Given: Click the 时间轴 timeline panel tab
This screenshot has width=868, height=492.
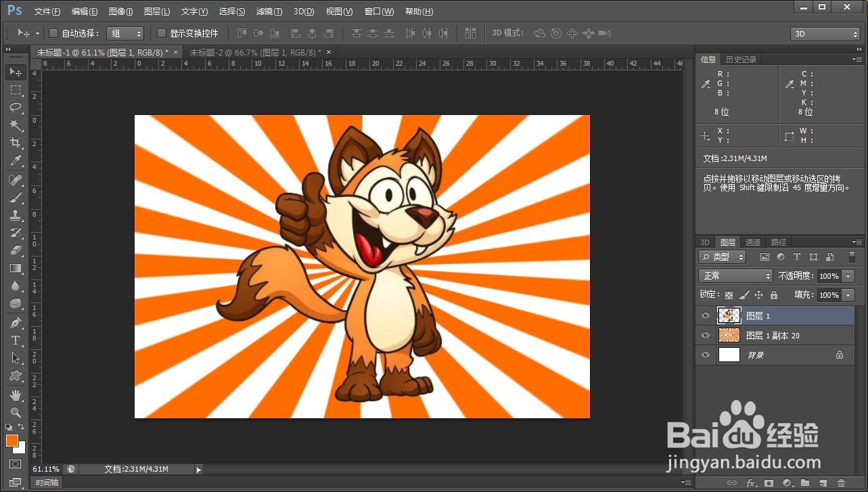Looking at the screenshot, I should pos(47,483).
